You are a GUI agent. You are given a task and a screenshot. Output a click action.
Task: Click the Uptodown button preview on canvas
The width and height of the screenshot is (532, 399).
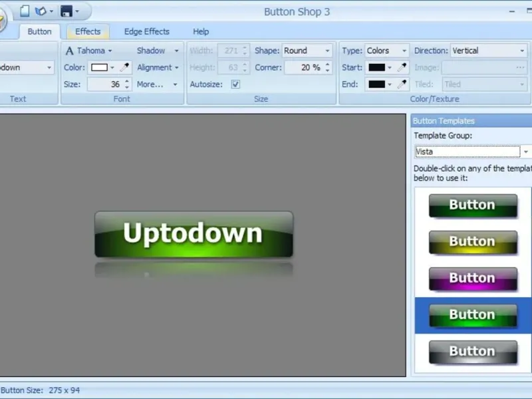194,234
